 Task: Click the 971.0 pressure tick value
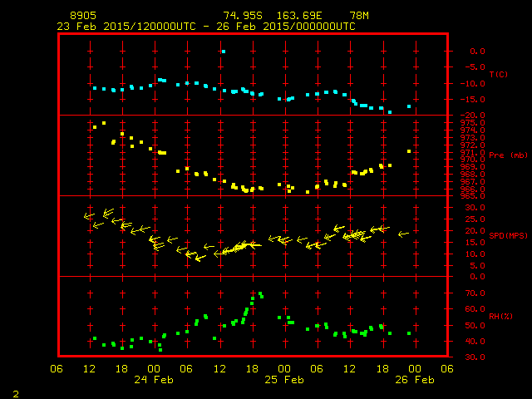tap(473, 152)
